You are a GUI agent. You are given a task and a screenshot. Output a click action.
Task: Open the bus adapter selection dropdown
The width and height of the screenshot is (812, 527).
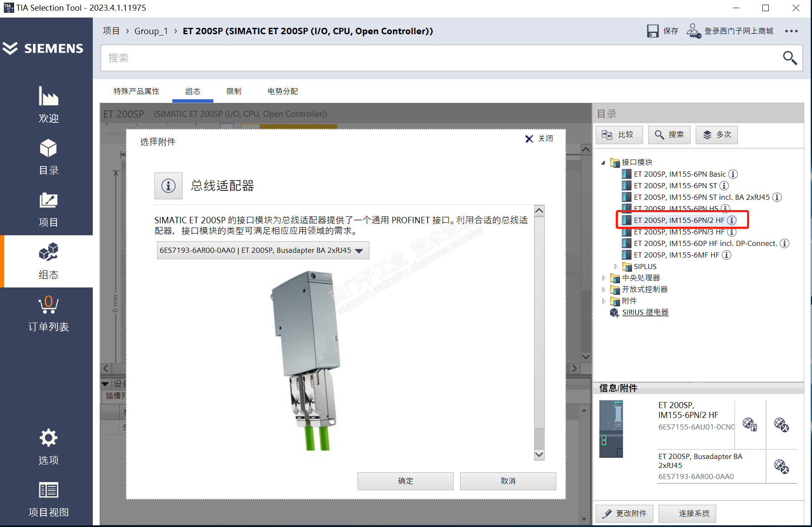(x=263, y=250)
